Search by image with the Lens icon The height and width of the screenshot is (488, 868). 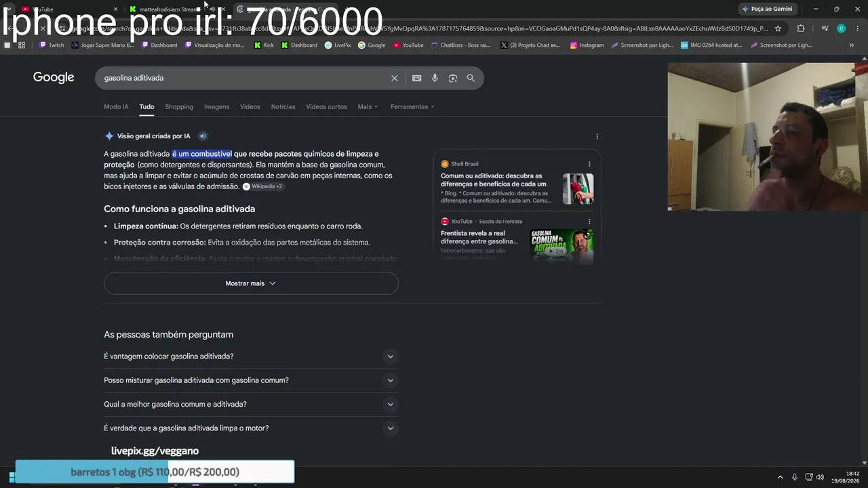pyautogui.click(x=453, y=78)
